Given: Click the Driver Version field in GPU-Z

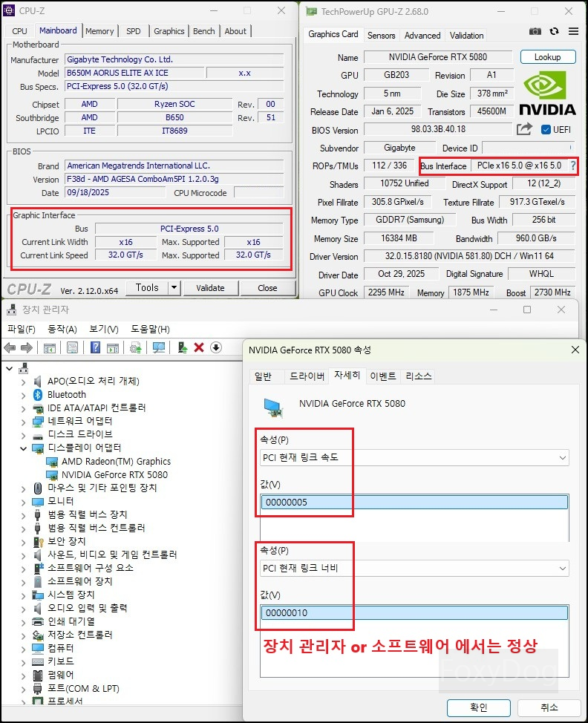Looking at the screenshot, I should (x=469, y=256).
